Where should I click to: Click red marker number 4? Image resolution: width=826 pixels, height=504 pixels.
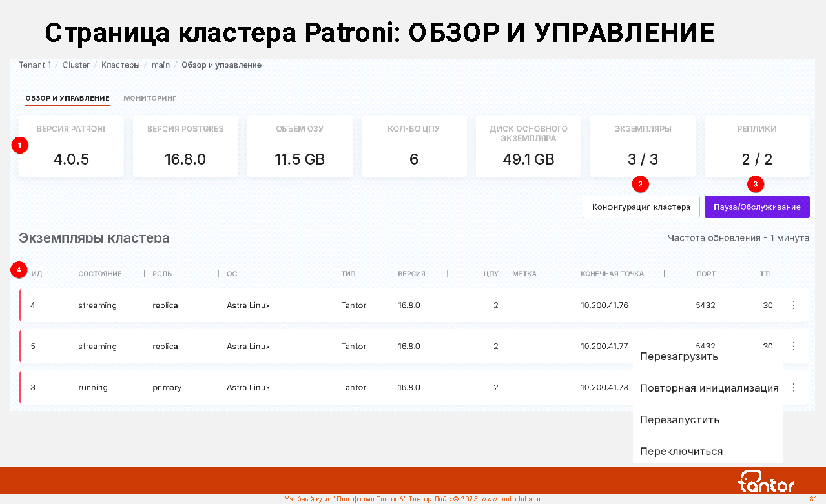19,270
